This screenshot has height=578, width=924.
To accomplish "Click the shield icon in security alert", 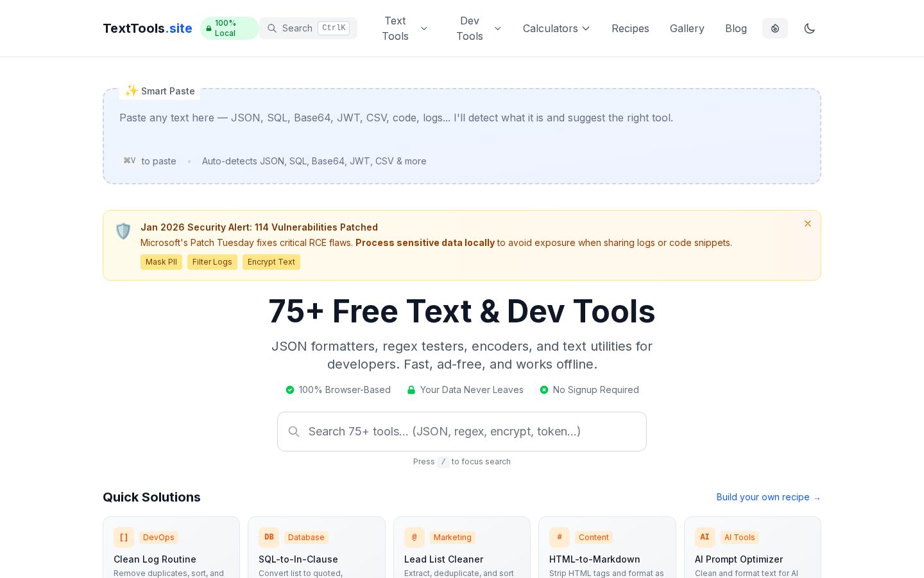I will click(123, 231).
